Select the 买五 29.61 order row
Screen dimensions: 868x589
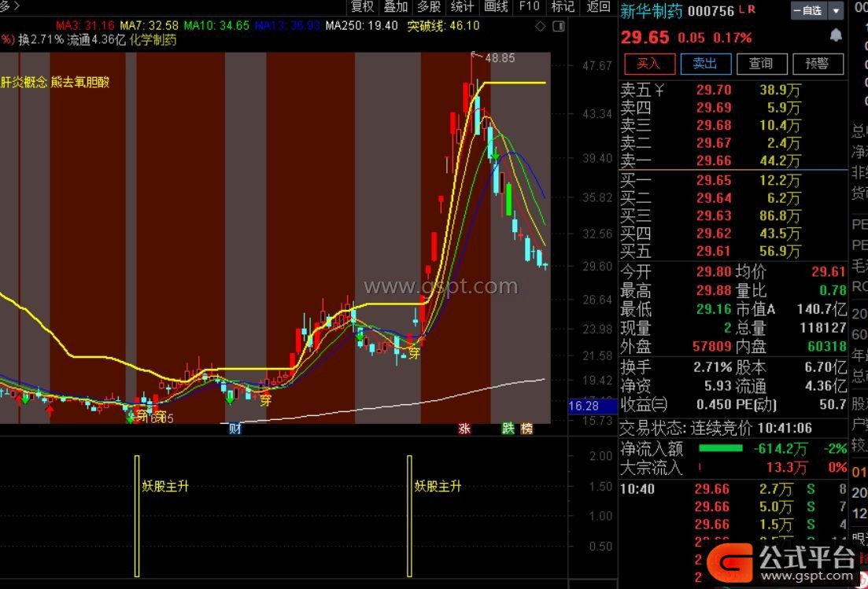[733, 251]
